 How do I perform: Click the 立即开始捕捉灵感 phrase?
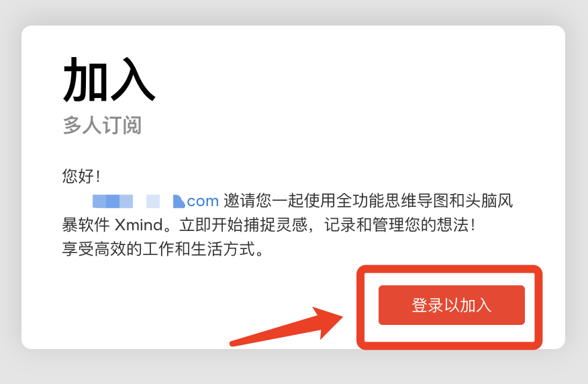[244, 225]
